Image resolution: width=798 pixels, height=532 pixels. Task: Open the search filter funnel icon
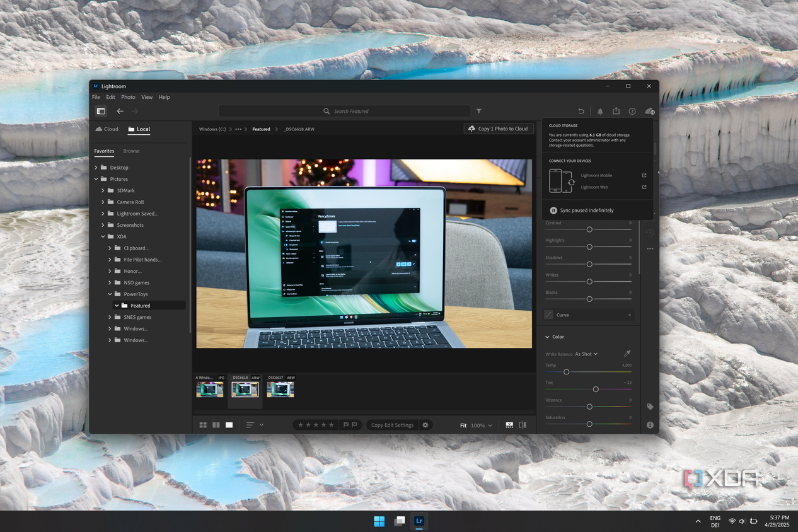point(479,111)
